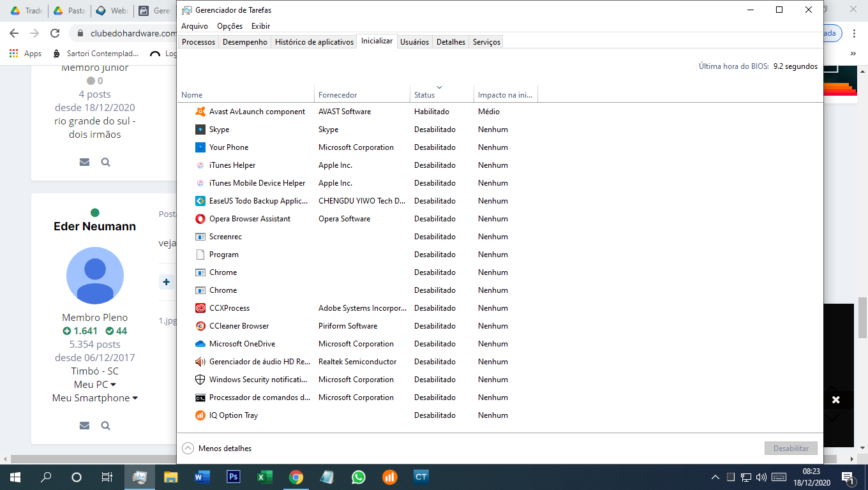Click the iTunes Mobile Device Helper icon
Image resolution: width=868 pixels, height=490 pixels.
200,183
